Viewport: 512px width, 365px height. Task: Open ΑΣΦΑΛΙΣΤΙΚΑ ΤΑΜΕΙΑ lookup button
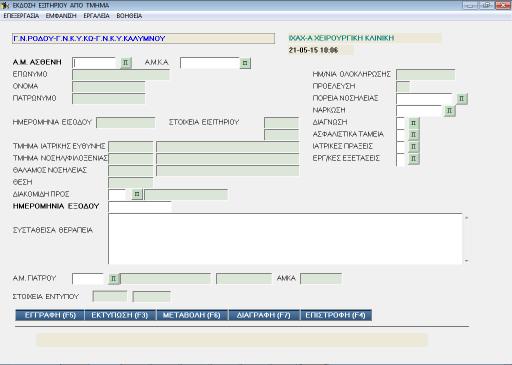tap(413, 135)
